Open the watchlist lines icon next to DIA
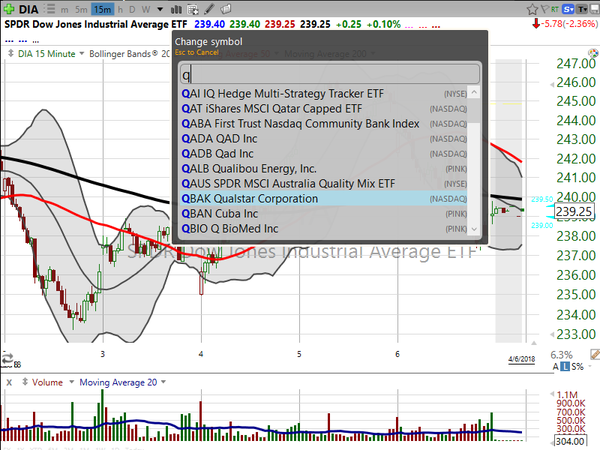Viewport: 600px width, 450px height. [x=49, y=9]
